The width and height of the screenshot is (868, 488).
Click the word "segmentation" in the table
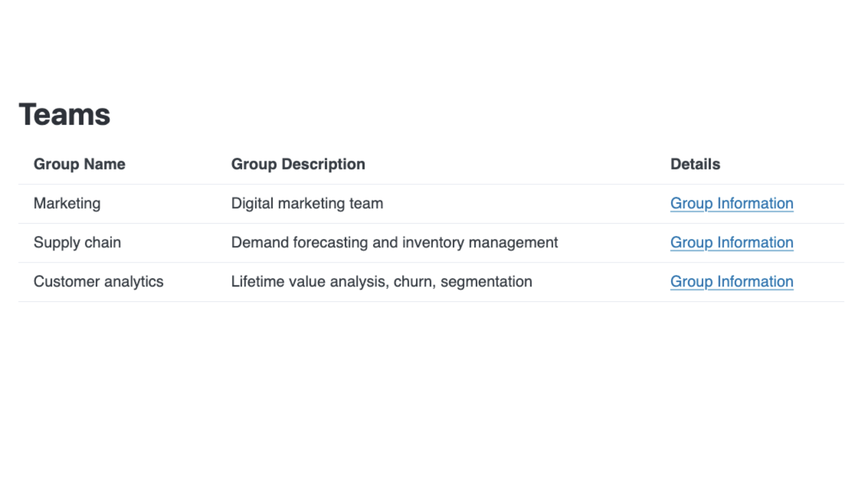click(486, 282)
